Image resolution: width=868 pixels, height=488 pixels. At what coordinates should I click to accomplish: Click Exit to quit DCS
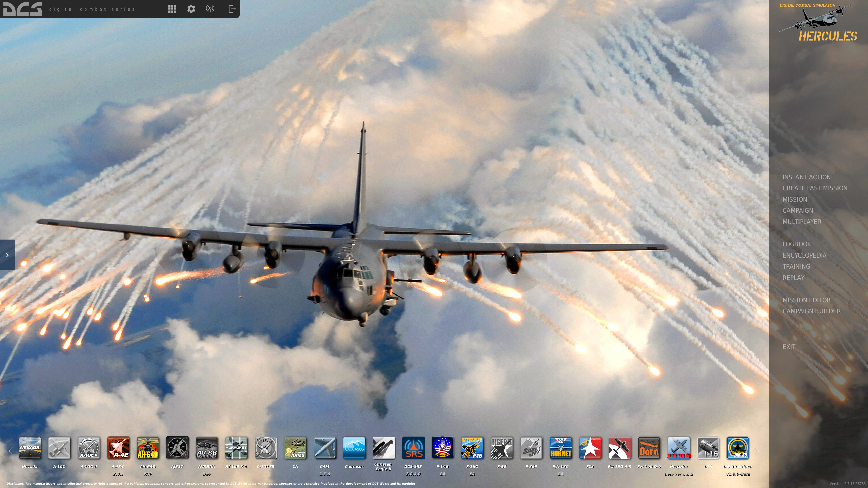[x=789, y=347]
